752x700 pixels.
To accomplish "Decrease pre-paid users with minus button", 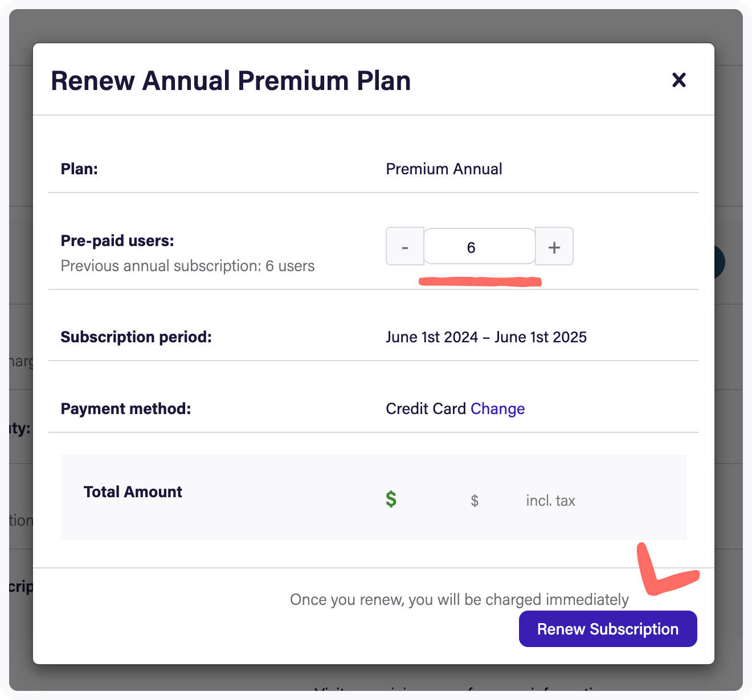I will pyautogui.click(x=405, y=247).
